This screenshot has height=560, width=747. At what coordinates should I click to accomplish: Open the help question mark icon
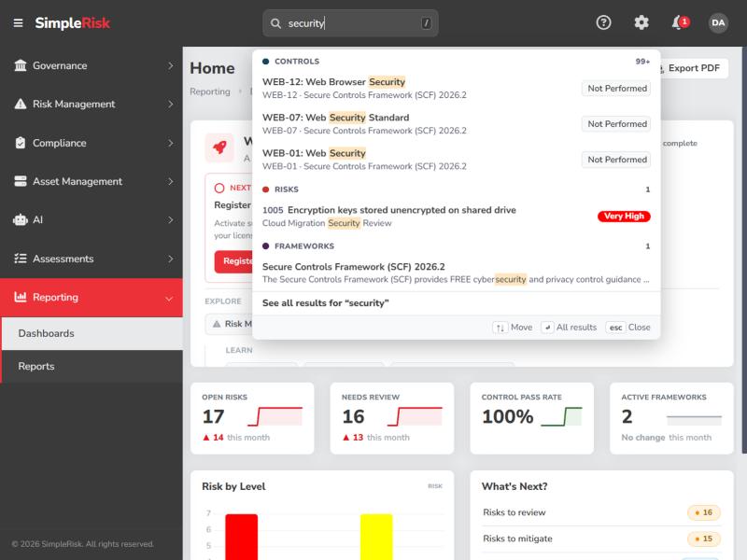(x=603, y=22)
